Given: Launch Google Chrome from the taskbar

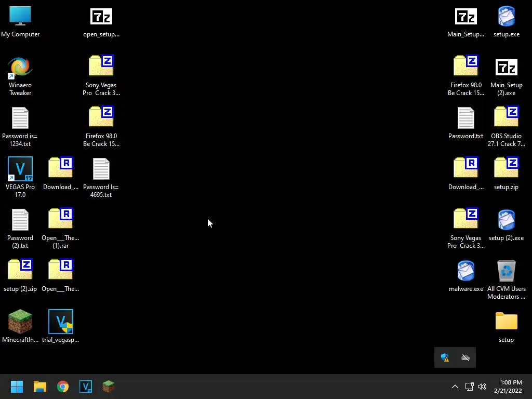Looking at the screenshot, I should [63, 387].
